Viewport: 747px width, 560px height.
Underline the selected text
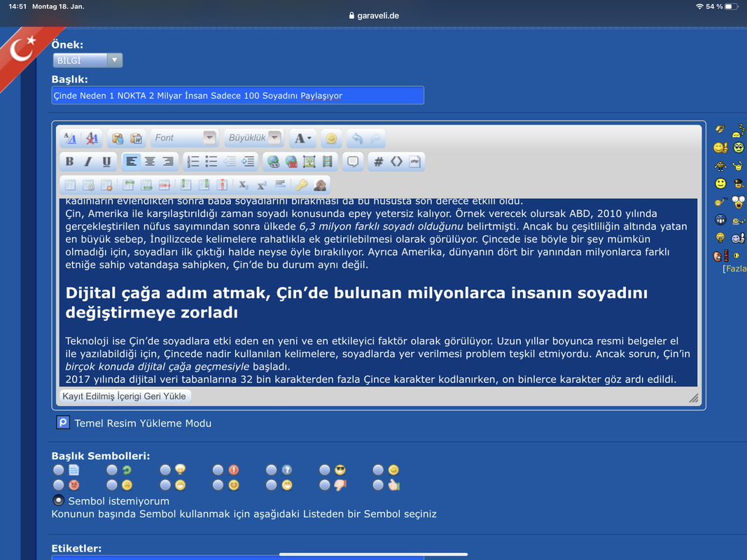106,162
